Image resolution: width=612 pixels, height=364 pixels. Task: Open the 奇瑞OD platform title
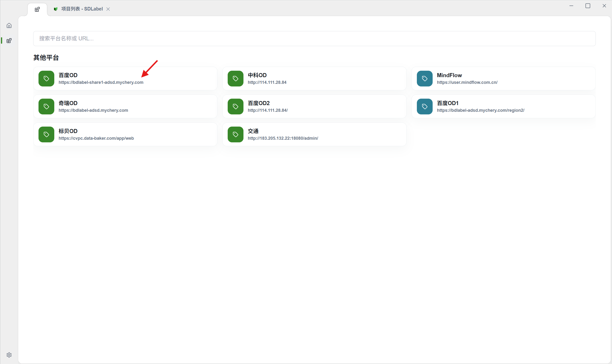(68, 103)
